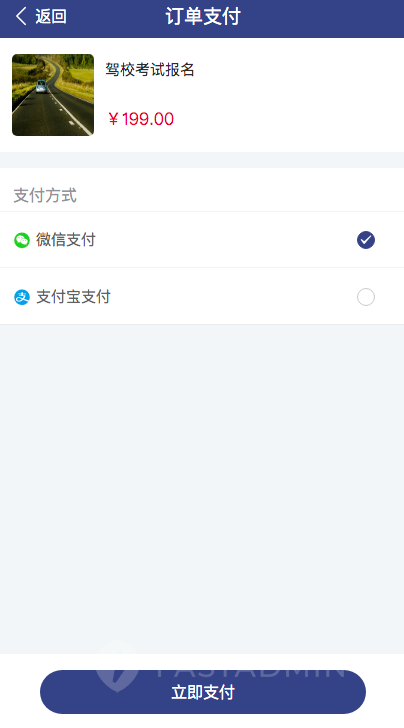Choose the 微信支付 label text

66,240
